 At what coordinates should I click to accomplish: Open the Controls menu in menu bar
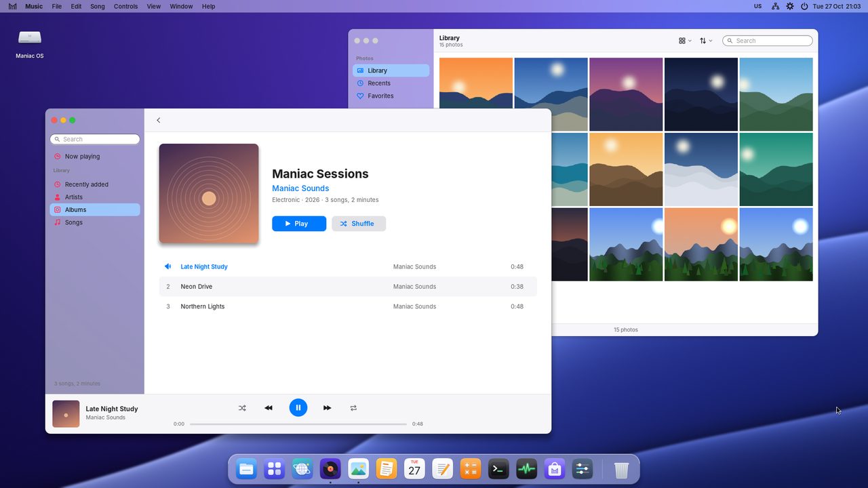(125, 6)
